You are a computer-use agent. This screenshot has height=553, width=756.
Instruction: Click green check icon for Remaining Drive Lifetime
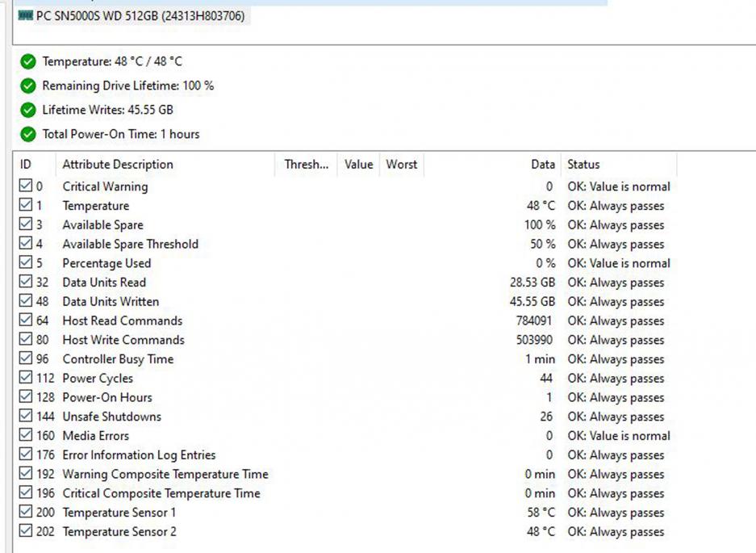click(x=28, y=86)
